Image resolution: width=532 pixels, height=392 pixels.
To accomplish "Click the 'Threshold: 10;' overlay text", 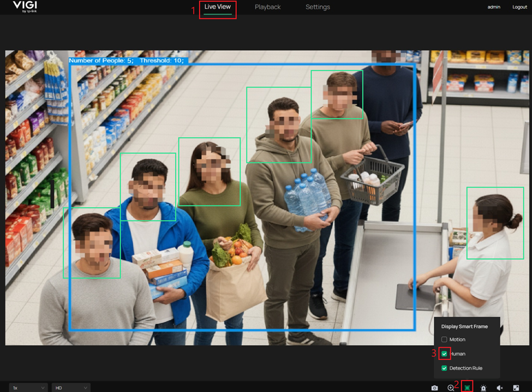I will tap(162, 61).
